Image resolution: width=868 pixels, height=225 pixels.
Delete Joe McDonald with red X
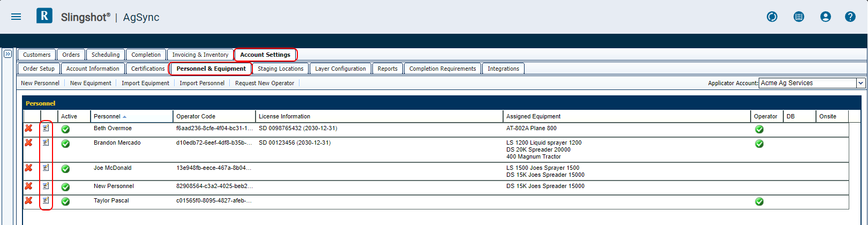[x=29, y=168]
